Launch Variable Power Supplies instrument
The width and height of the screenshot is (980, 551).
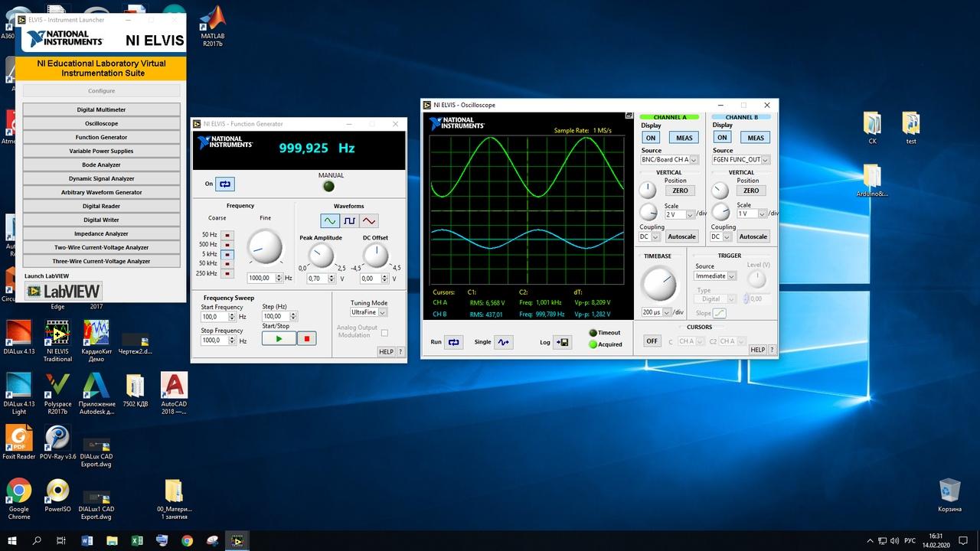click(101, 151)
